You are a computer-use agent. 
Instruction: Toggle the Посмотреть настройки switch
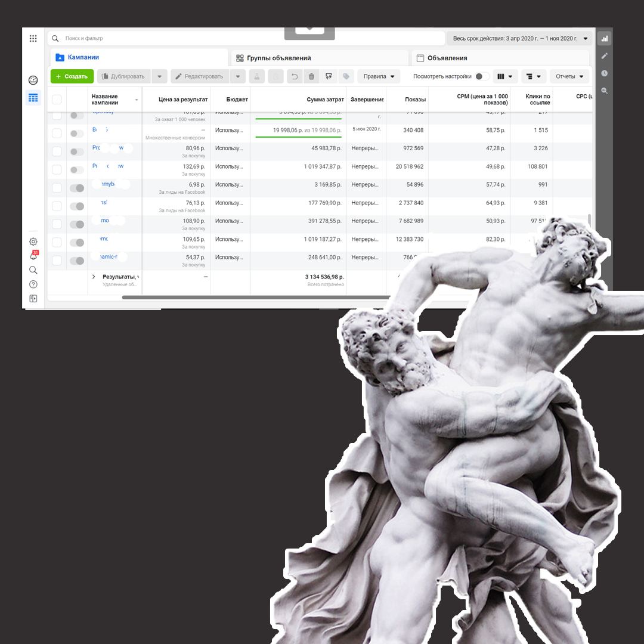click(x=482, y=76)
